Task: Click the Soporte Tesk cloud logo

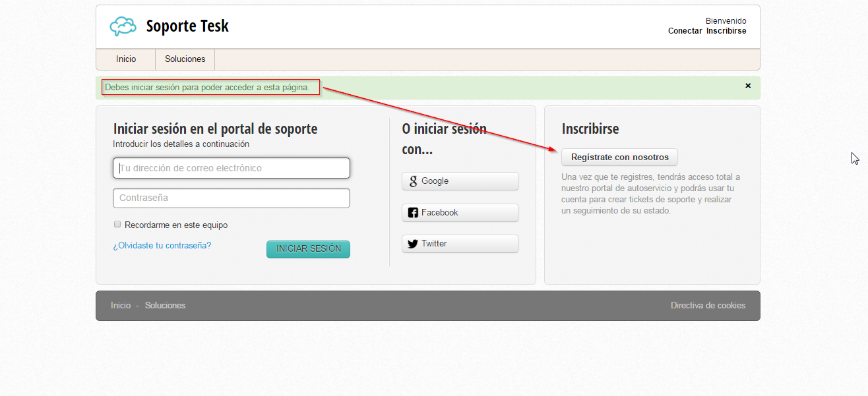Action: click(123, 26)
